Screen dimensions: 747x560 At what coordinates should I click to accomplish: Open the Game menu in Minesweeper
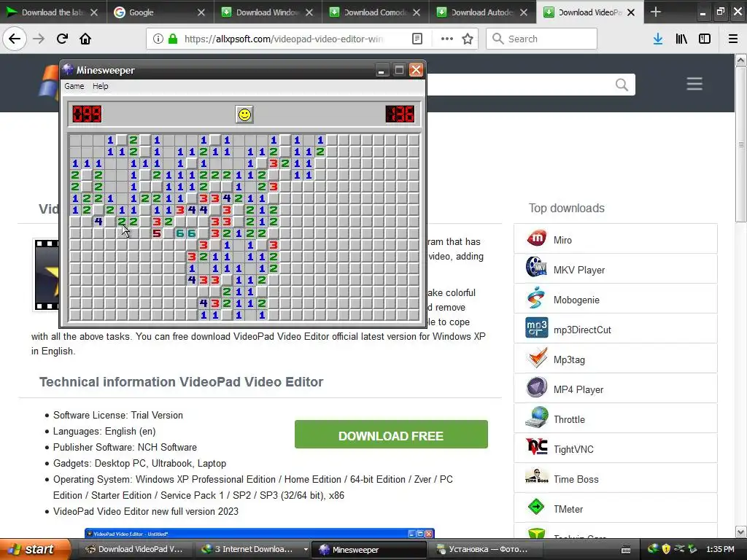tap(74, 86)
